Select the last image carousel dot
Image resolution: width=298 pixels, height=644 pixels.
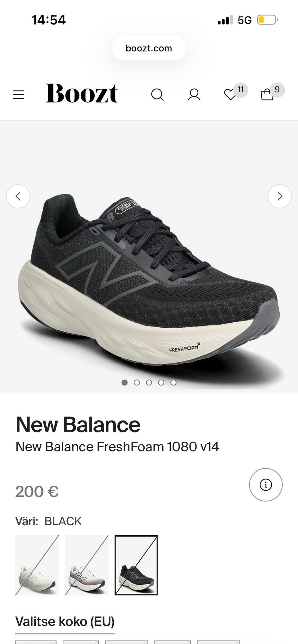coord(174,382)
